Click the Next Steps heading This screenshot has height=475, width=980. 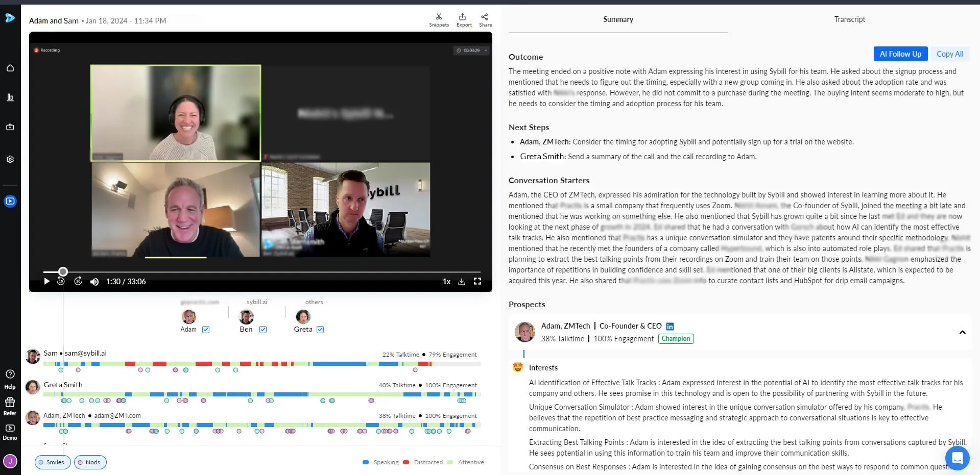[529, 128]
